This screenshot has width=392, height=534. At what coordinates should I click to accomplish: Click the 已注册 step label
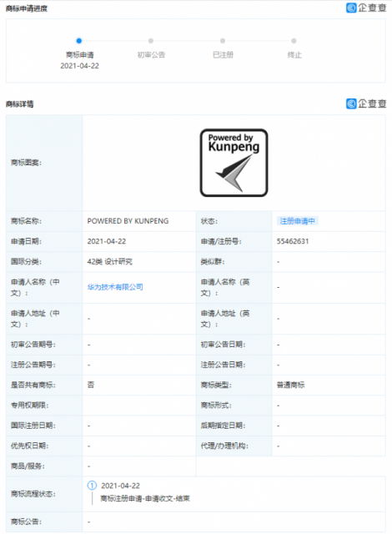click(x=223, y=55)
